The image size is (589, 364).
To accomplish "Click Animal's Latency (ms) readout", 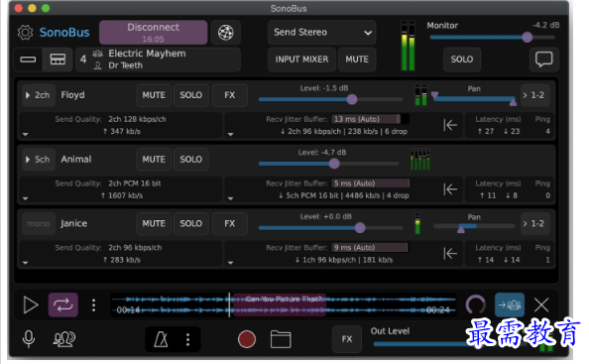I will click(499, 189).
